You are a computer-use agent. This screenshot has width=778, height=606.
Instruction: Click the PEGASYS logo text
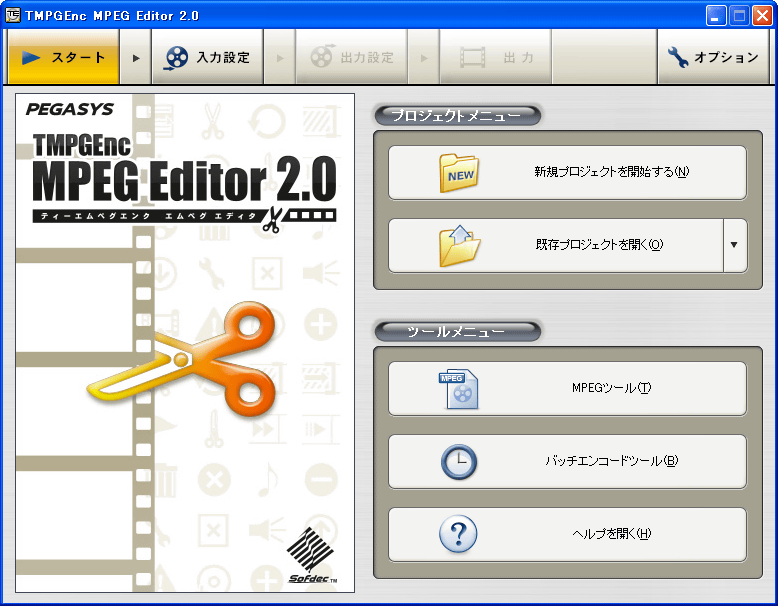click(70, 109)
